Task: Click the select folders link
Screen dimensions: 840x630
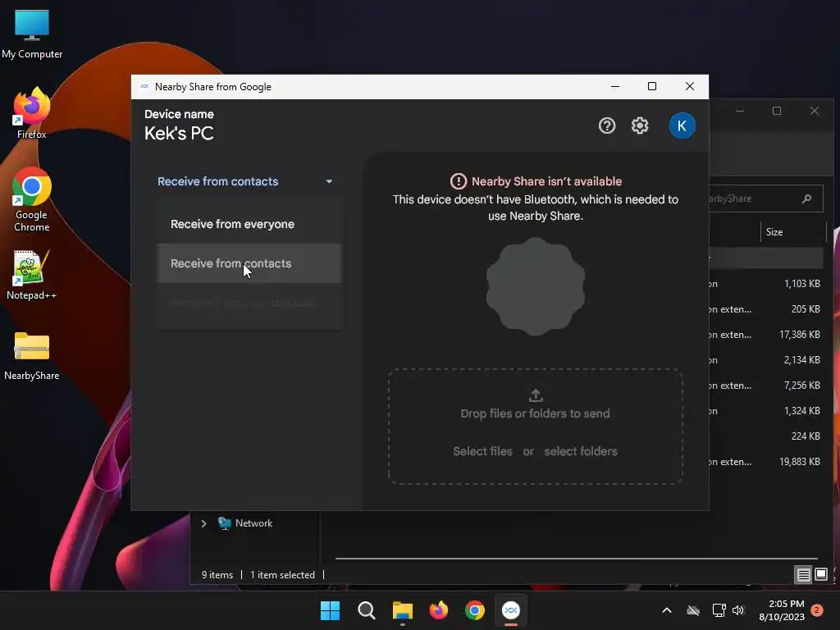Action: point(581,452)
